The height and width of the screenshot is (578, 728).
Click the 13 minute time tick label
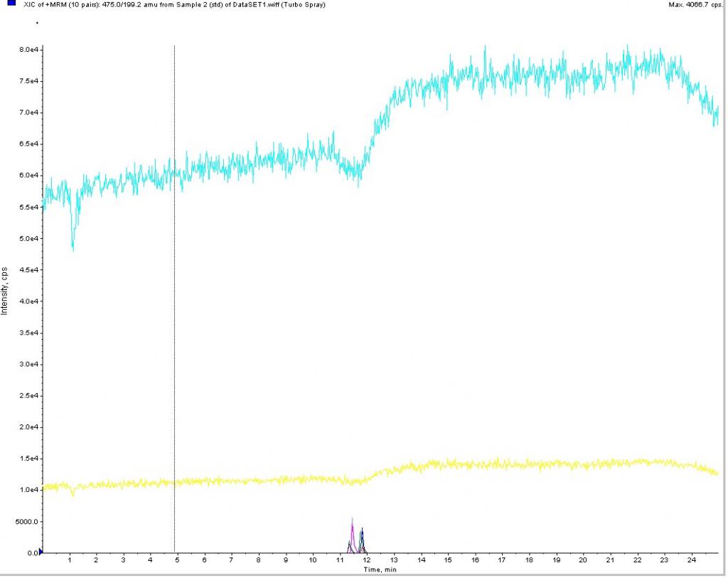click(x=394, y=560)
